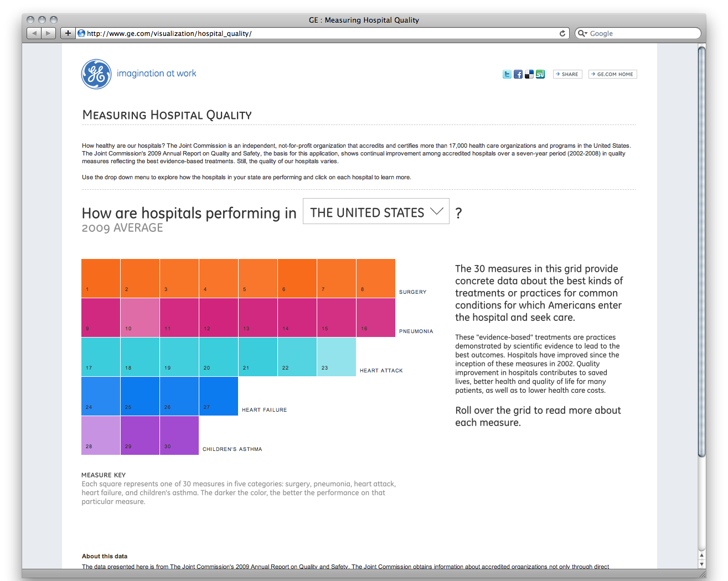Select light pink pneumonia measure square 10

click(x=140, y=318)
